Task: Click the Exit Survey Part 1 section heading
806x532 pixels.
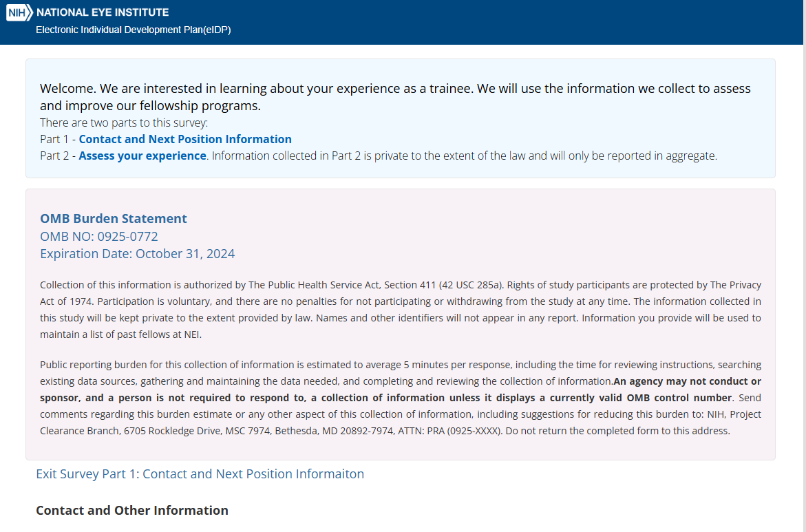Action: [200, 474]
